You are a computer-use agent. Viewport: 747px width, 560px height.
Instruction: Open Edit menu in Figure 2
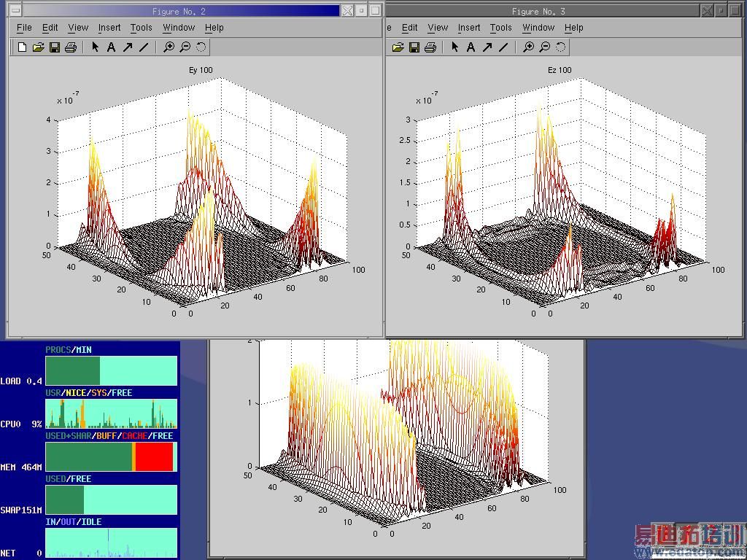click(50, 28)
